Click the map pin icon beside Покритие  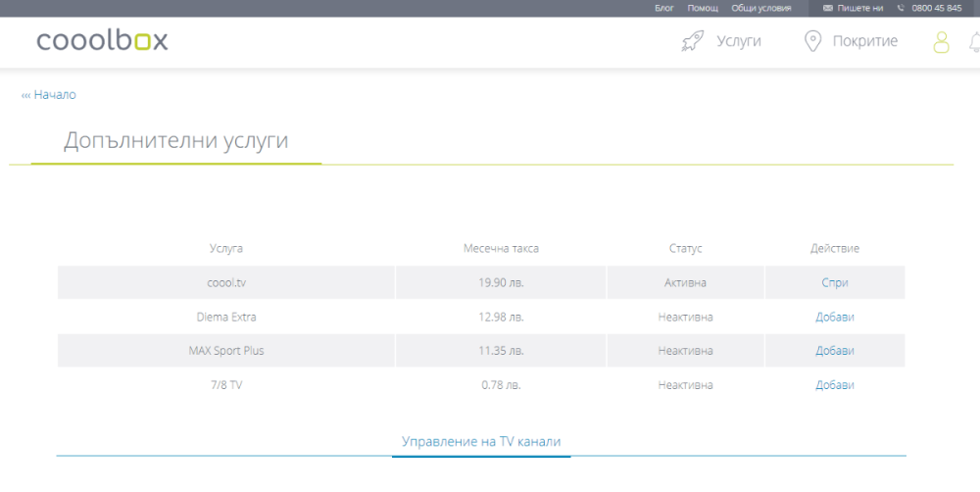point(811,41)
